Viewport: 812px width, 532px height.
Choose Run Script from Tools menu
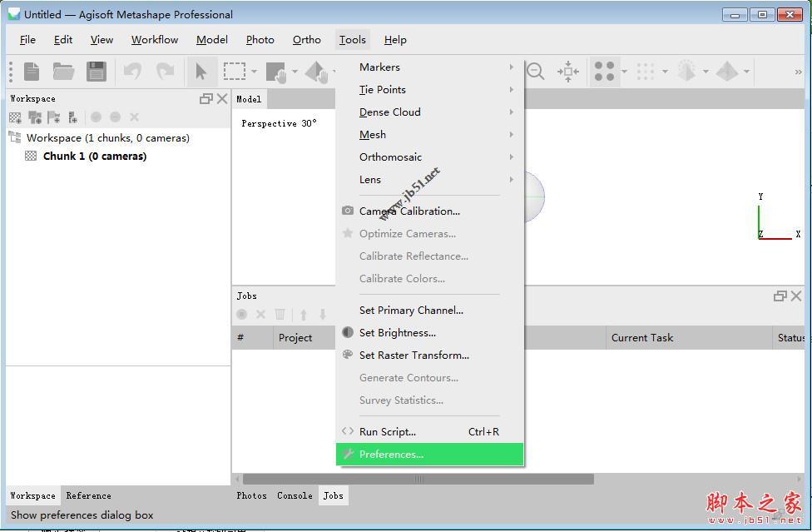coord(430,431)
